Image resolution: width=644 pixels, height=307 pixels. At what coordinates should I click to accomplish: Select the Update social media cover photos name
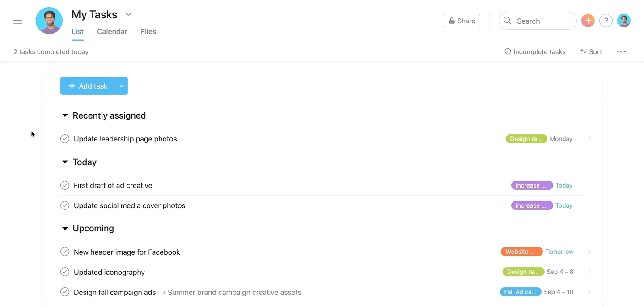(x=130, y=205)
